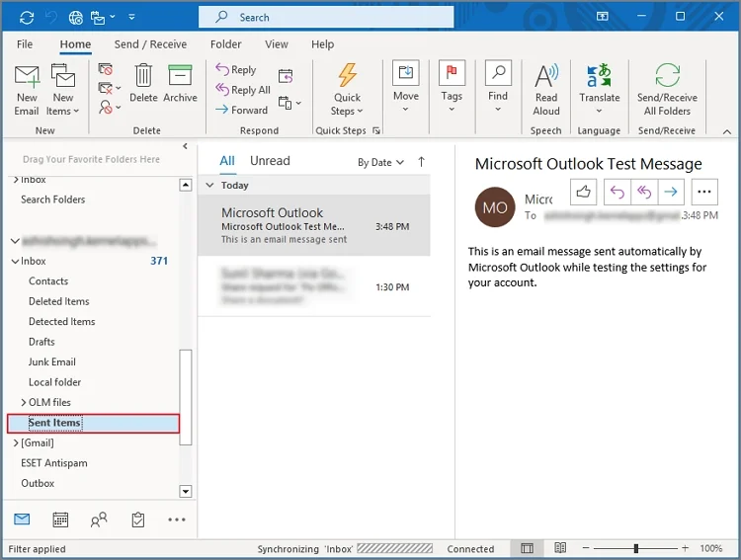Click Reply All arrow in reading pane
The height and width of the screenshot is (560, 741).
pyautogui.click(x=644, y=192)
